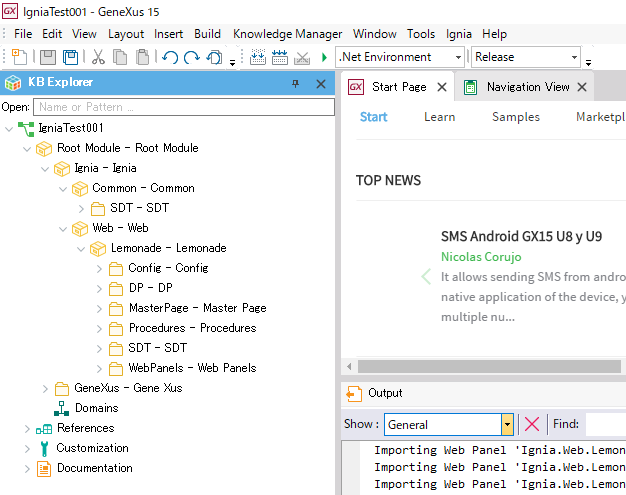Open the File menu
626x495 pixels.
(x=23, y=34)
